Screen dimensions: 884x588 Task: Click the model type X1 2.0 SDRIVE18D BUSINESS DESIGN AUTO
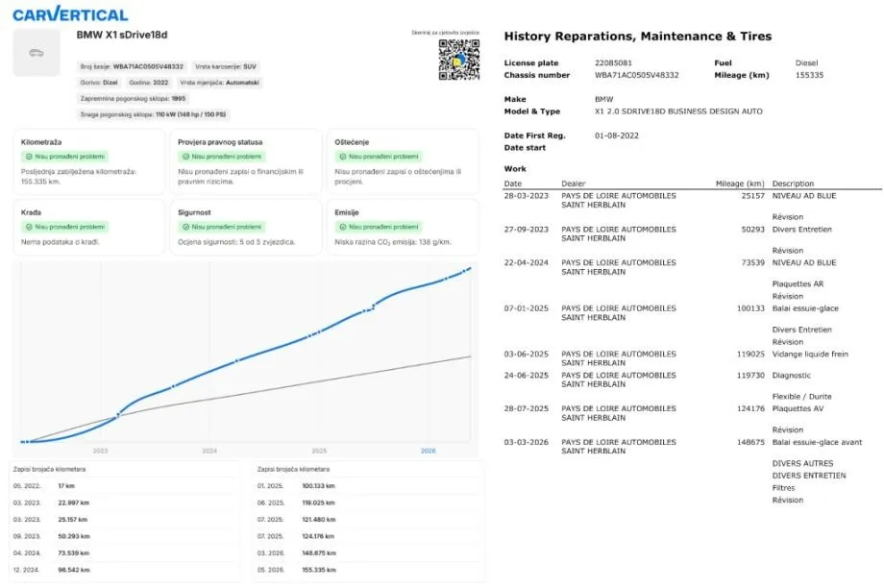click(x=678, y=111)
